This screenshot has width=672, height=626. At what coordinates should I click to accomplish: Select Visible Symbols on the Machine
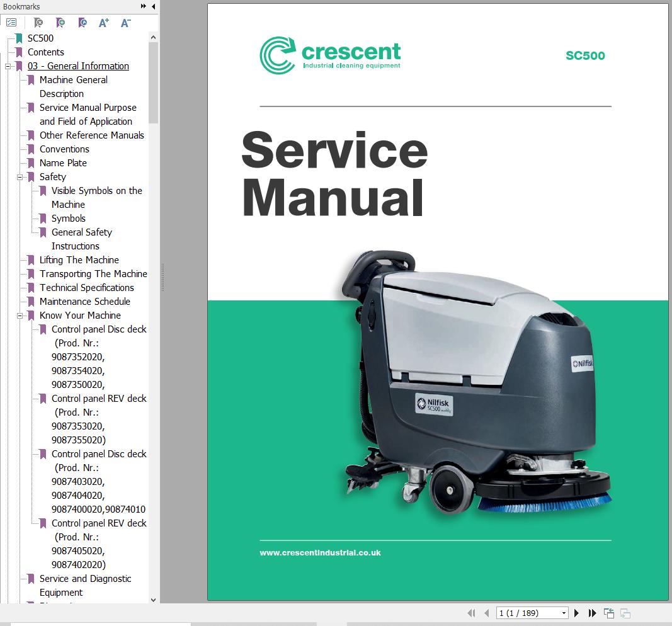[97, 198]
